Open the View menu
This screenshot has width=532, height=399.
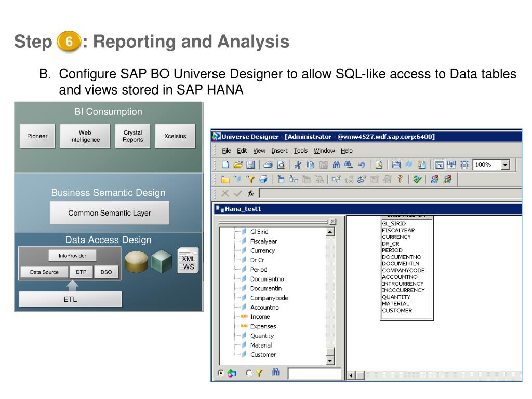(x=259, y=151)
